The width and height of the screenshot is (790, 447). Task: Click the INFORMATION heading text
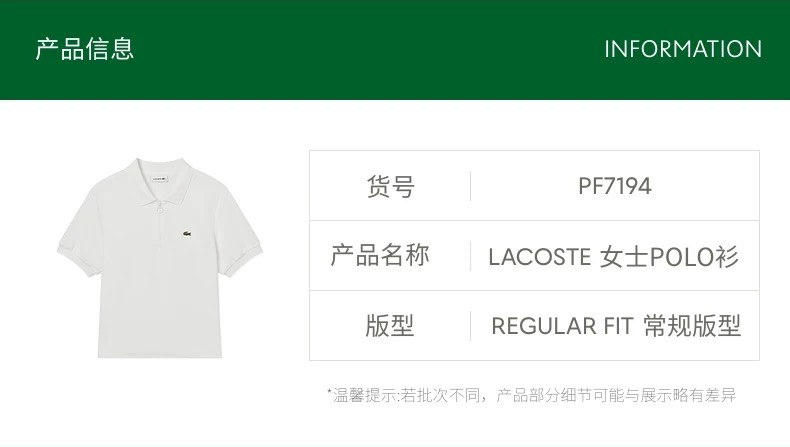[x=683, y=49]
